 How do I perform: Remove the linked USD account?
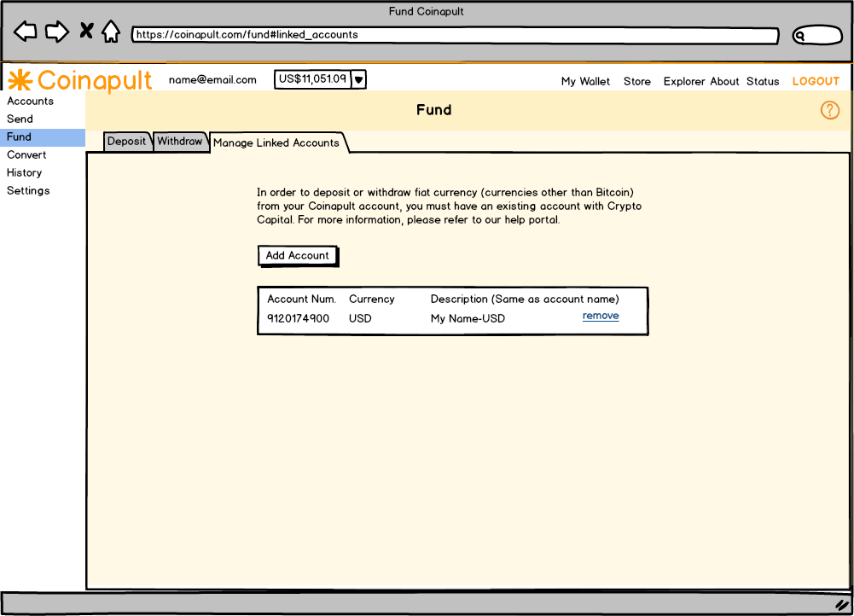point(601,316)
